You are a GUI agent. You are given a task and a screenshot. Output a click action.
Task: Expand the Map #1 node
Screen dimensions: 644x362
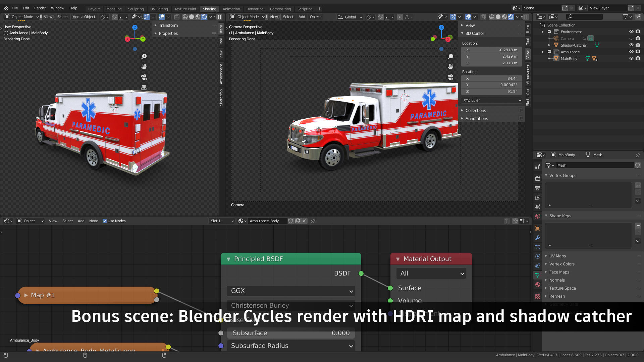click(26, 295)
